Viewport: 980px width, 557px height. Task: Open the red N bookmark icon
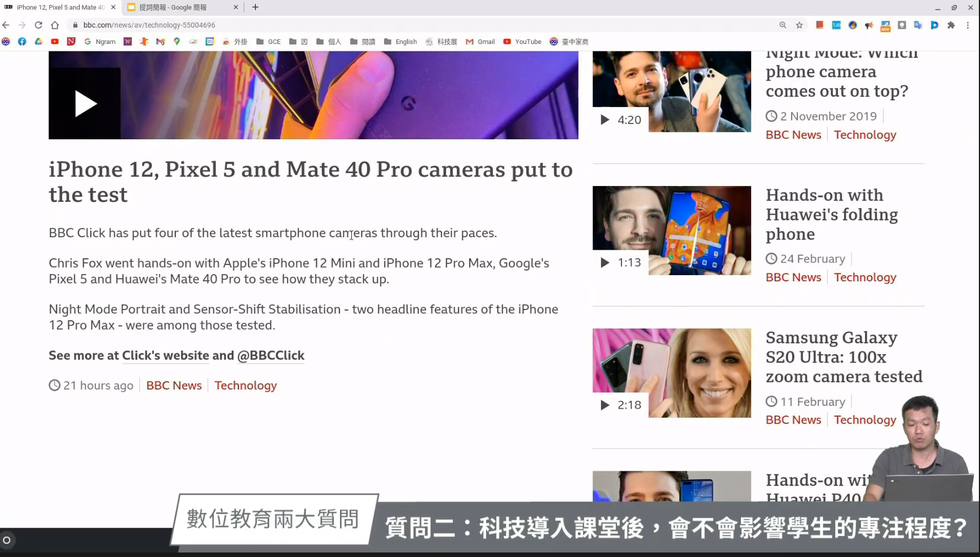click(x=71, y=42)
